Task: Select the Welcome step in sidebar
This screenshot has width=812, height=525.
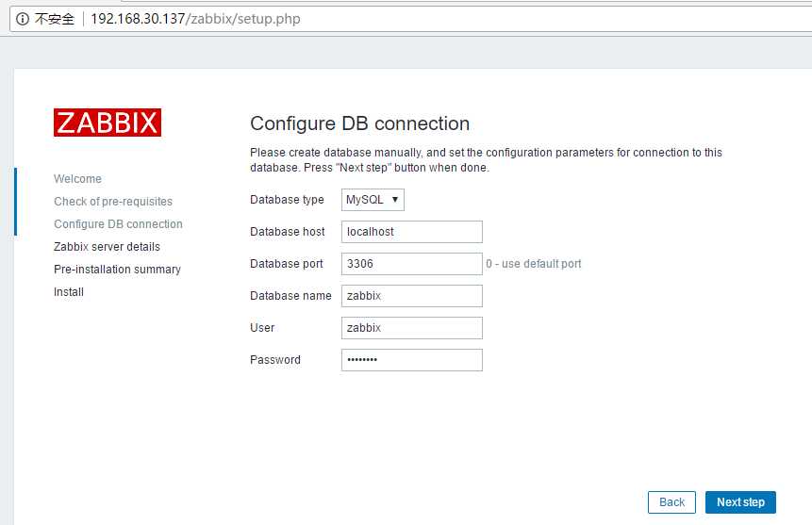Action: point(77,179)
